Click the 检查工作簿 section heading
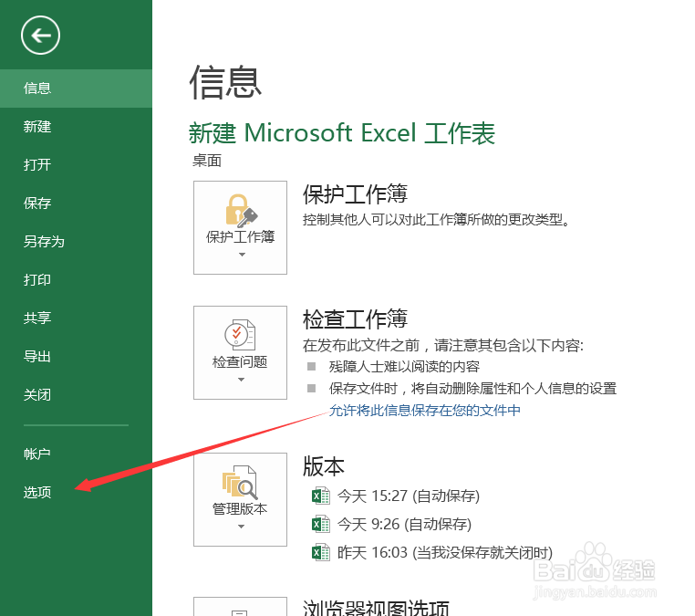The image size is (695, 616). tap(355, 318)
